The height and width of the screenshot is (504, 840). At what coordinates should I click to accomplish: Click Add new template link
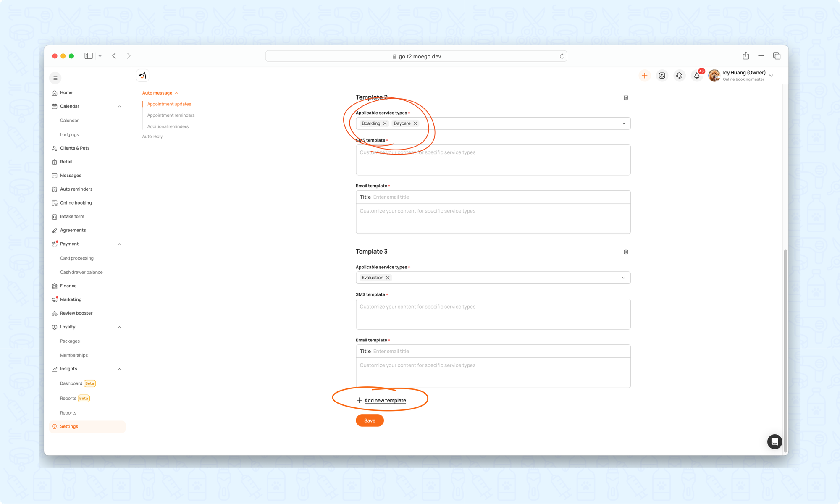(385, 400)
